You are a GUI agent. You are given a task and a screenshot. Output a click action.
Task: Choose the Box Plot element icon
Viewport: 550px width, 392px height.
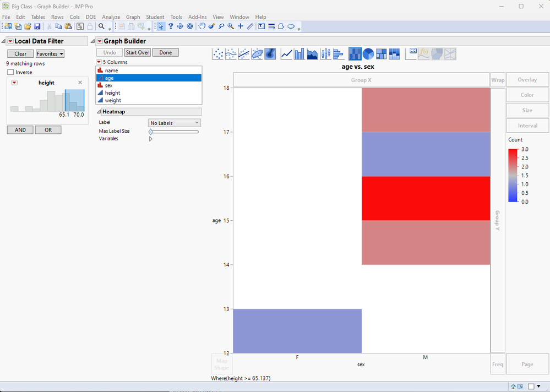[x=325, y=54]
